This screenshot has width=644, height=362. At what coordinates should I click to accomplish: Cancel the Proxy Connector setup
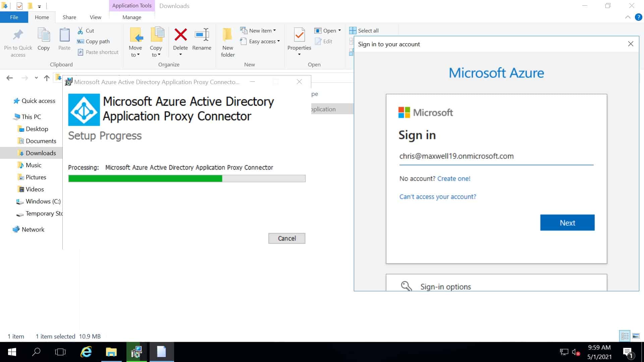pos(287,238)
